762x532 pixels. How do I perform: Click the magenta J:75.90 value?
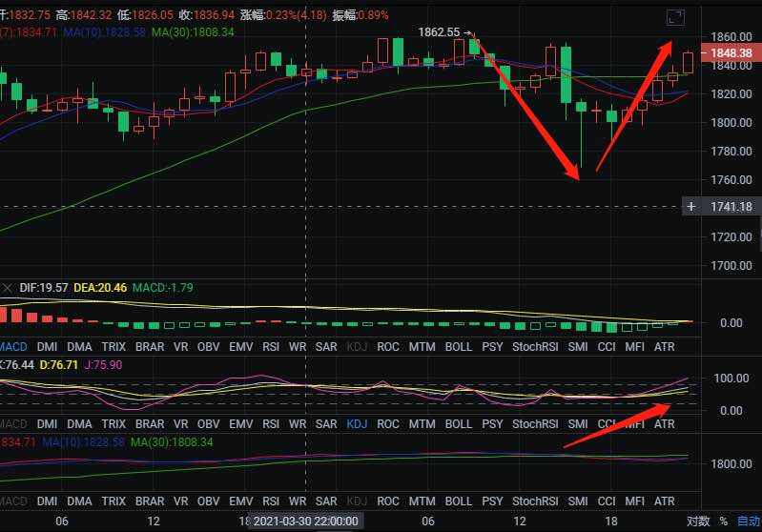[104, 365]
